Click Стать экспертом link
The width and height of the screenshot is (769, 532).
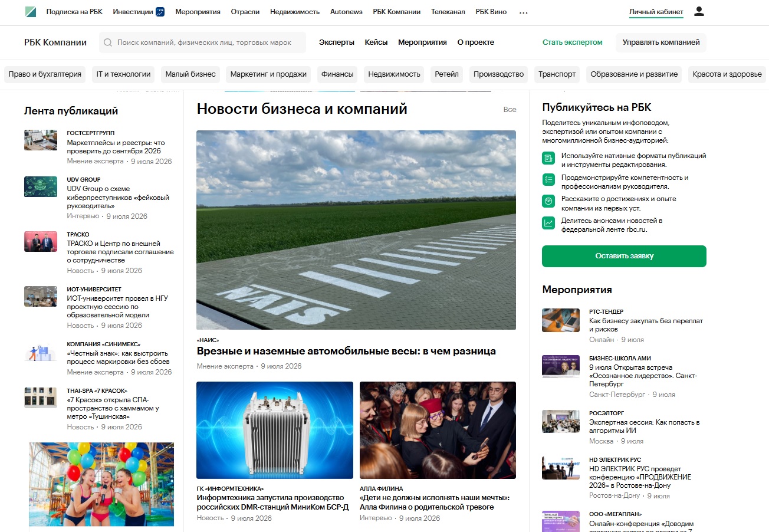[573, 42]
